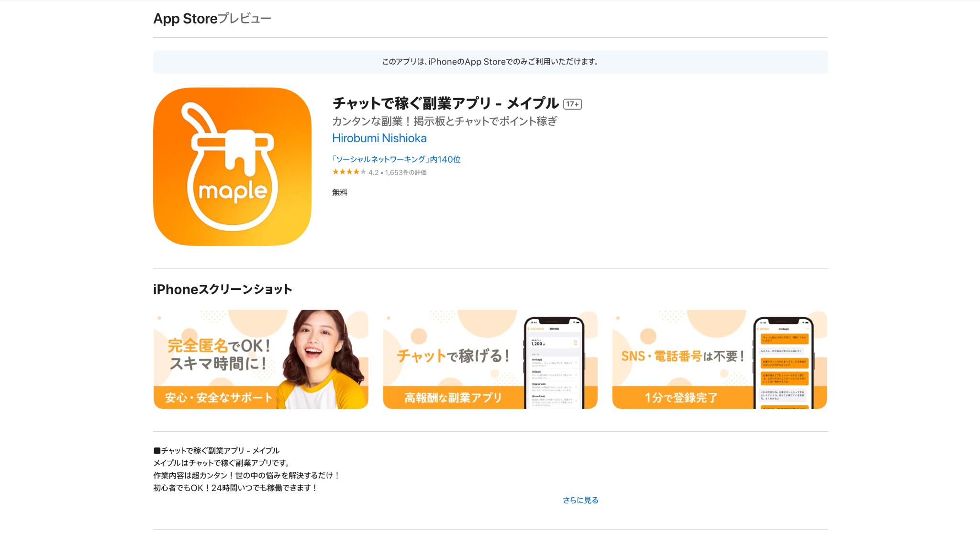Click the phone mockup in the chat screenshot

point(554,364)
